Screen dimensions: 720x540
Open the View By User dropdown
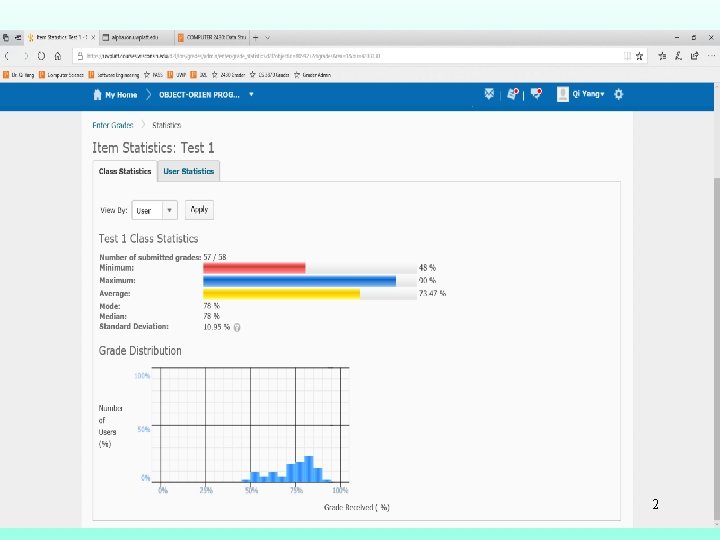coord(154,210)
